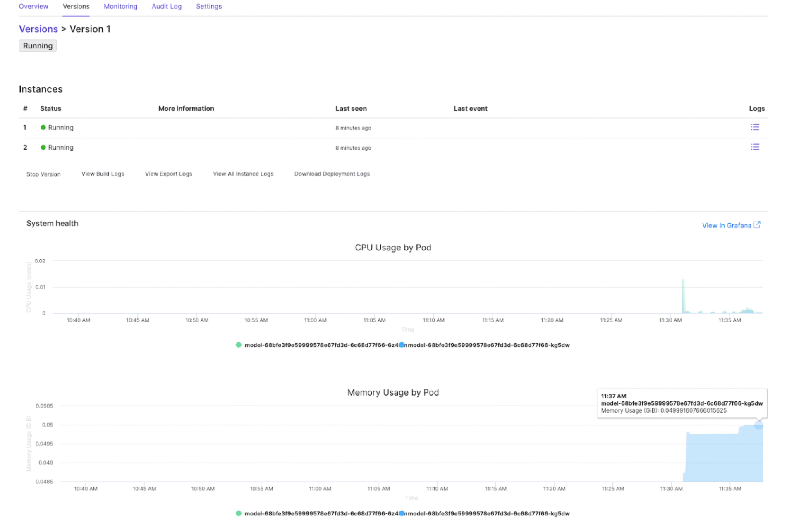Switch to the Overview tab
Image resolution: width=794 pixels, height=532 pixels.
click(x=33, y=6)
